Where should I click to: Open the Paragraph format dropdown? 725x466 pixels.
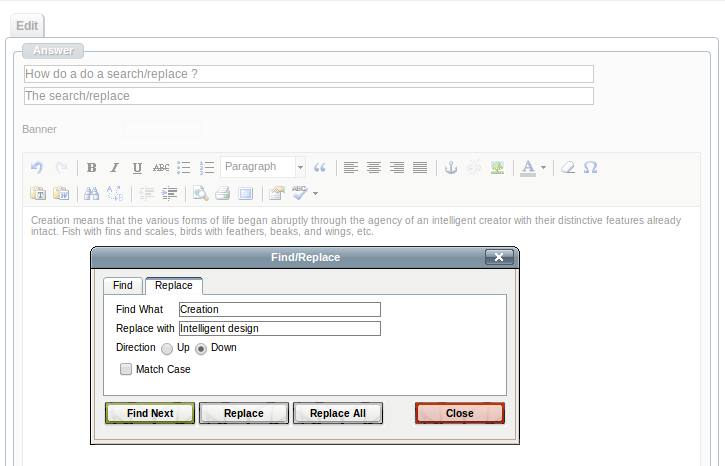coord(263,167)
